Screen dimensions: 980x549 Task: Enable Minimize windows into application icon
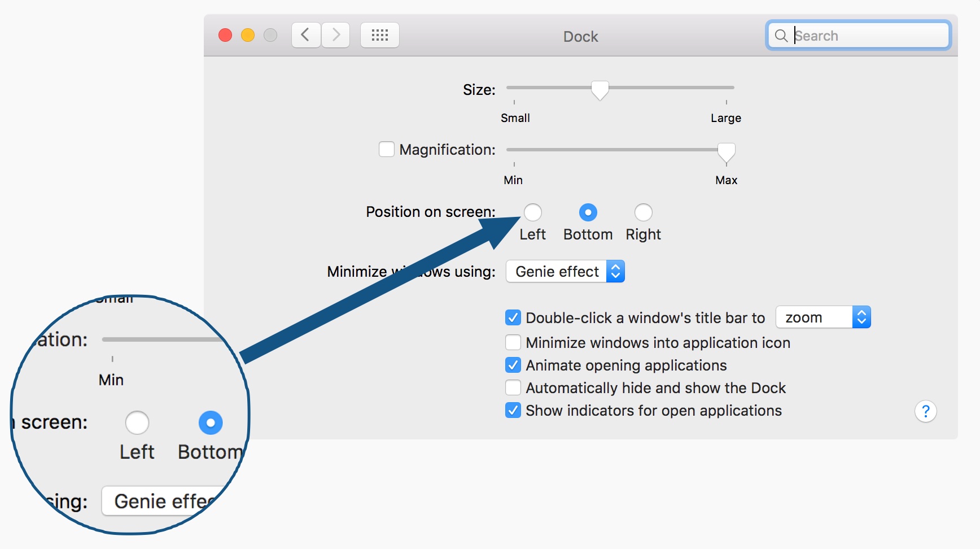point(513,342)
